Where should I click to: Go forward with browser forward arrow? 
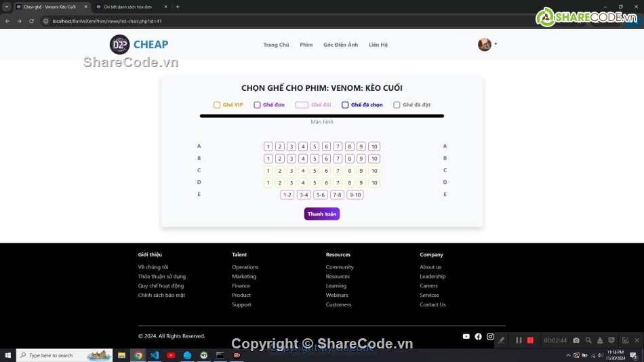19,21
